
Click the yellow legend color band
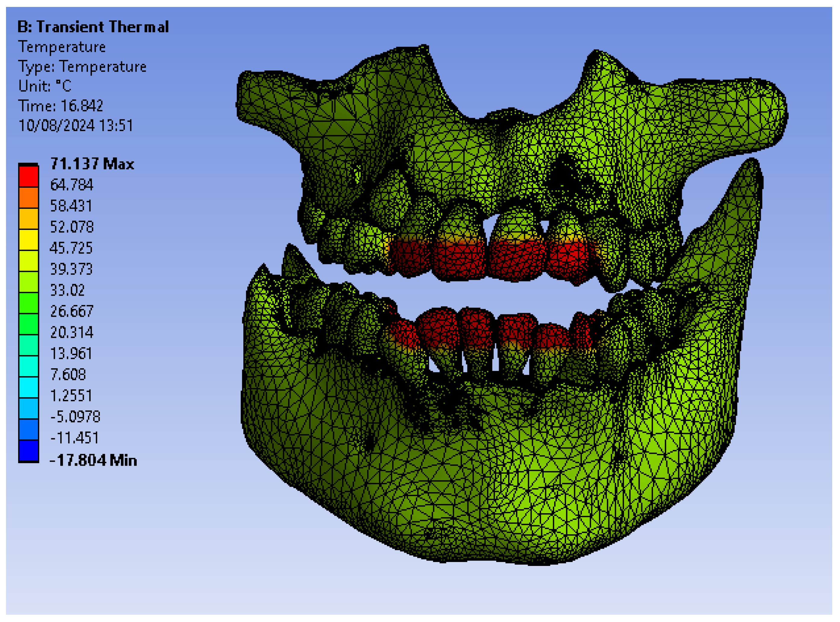tap(29, 240)
